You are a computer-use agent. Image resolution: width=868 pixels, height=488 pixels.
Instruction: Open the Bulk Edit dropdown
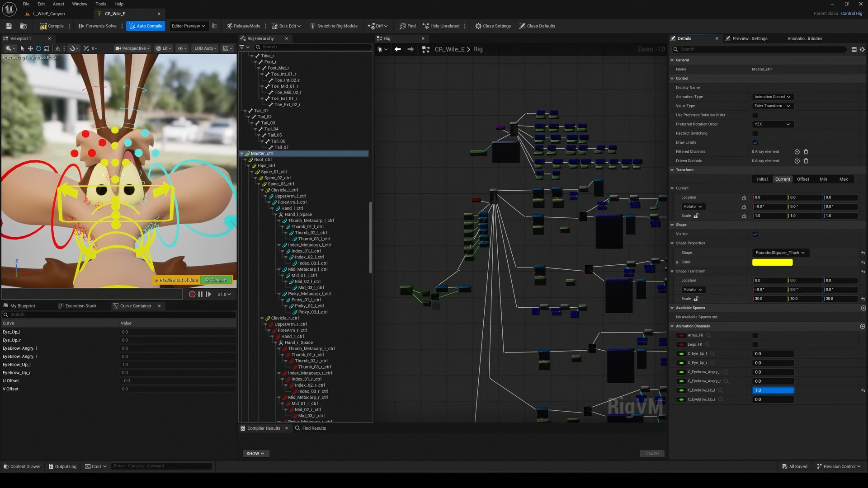286,26
